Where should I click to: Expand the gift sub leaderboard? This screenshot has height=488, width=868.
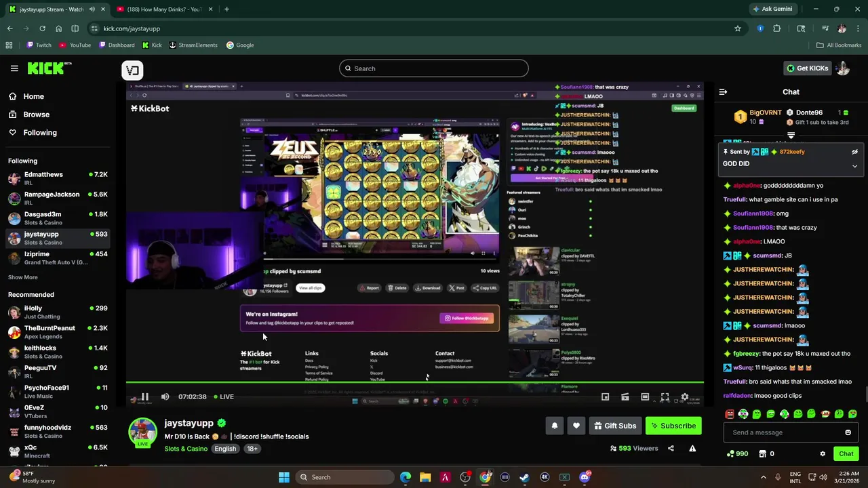click(x=791, y=136)
